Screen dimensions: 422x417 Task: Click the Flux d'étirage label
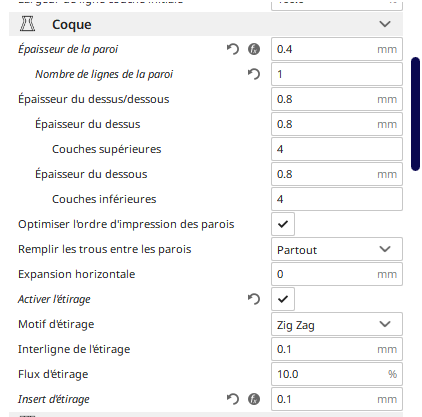(x=53, y=374)
